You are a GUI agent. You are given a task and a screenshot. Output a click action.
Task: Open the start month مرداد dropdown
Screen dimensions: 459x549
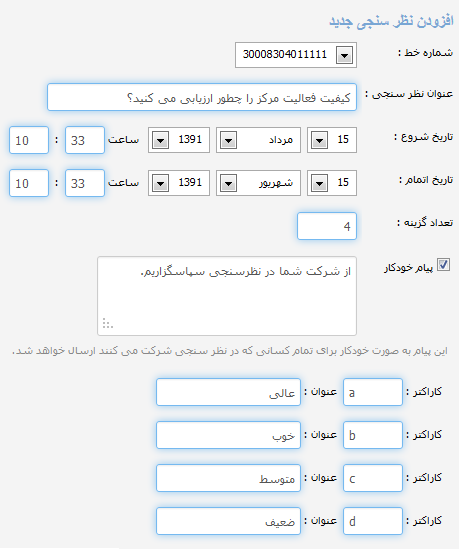(258, 140)
